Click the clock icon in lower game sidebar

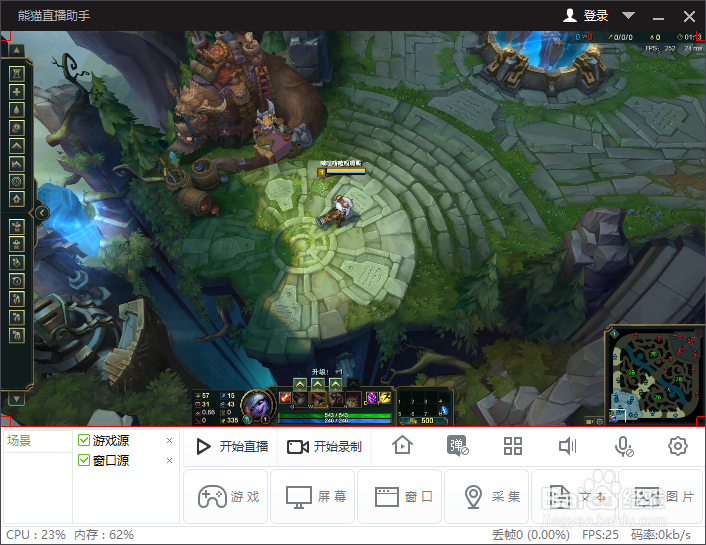[17, 281]
